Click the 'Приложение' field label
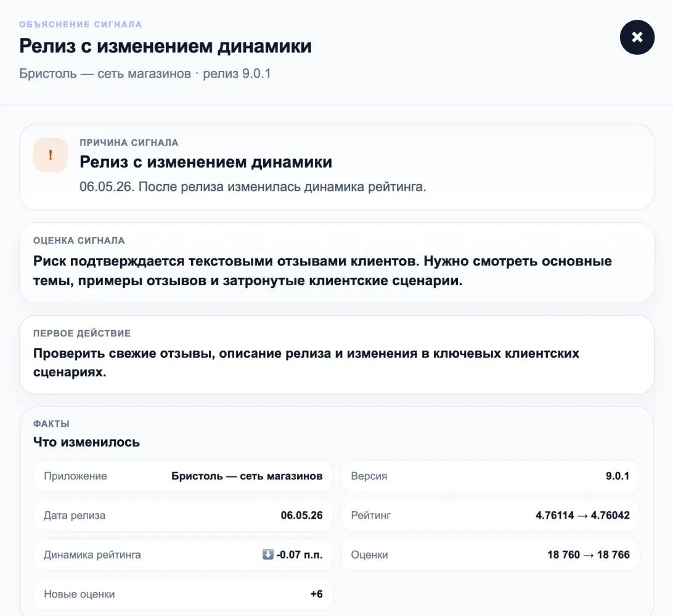 tap(76, 476)
